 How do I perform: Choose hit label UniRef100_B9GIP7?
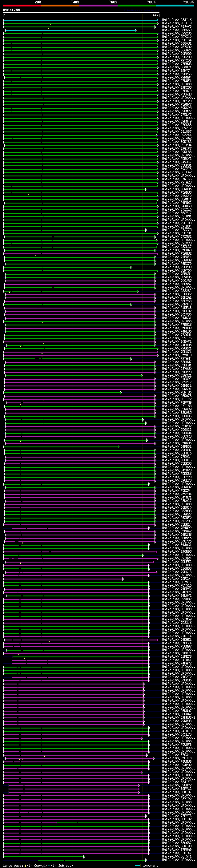point(177,149)
